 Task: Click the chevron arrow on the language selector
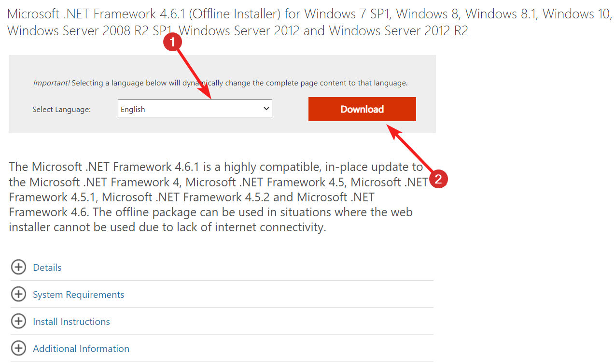[266, 109]
